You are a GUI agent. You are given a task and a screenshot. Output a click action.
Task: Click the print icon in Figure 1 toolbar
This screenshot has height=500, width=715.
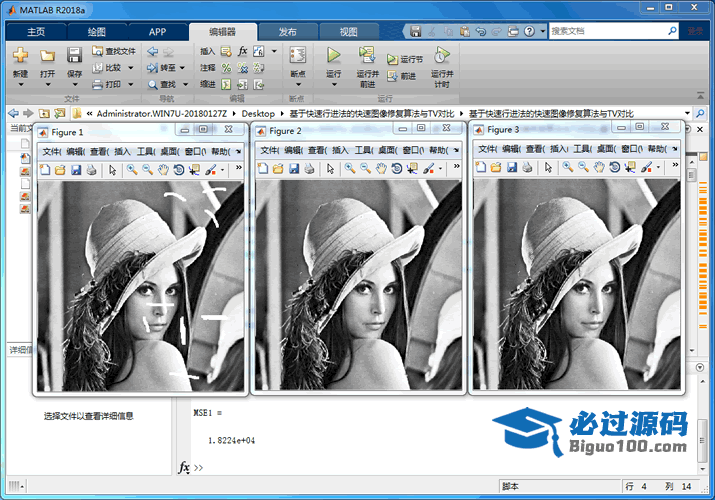[91, 170]
